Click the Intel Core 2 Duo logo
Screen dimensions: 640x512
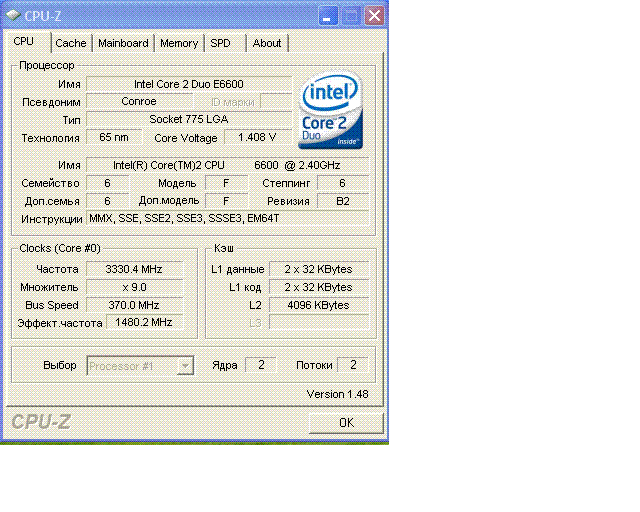[x=331, y=110]
